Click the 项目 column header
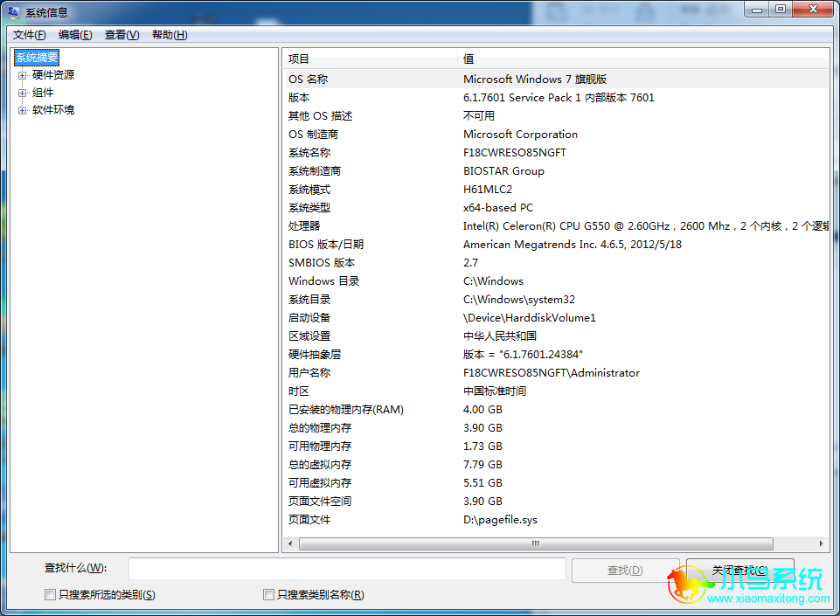 (370, 59)
